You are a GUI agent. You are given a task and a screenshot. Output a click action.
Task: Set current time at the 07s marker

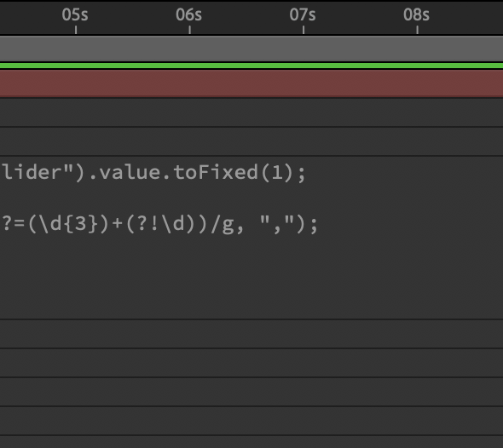pyautogui.click(x=303, y=15)
